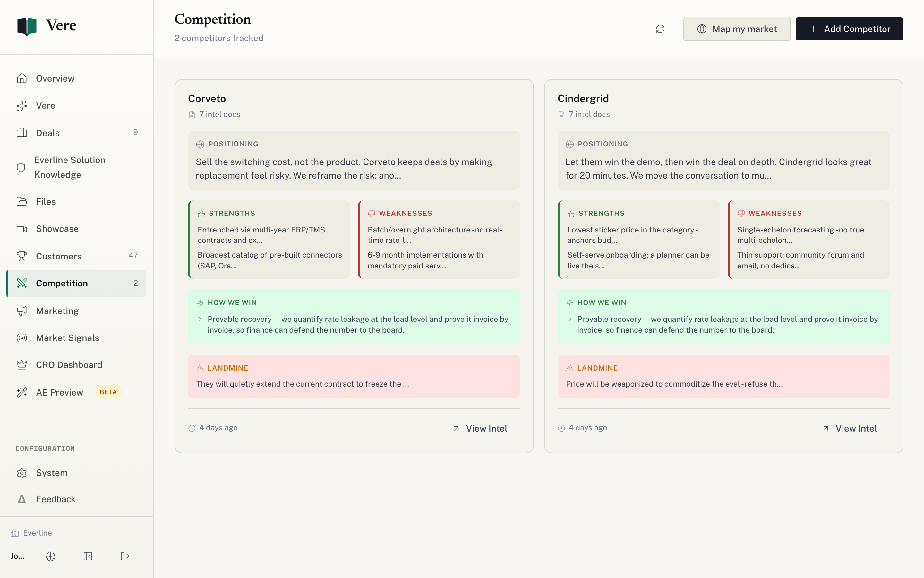The image size is (924, 578).
Task: Click the crossed swords Competition icon
Action: [22, 283]
